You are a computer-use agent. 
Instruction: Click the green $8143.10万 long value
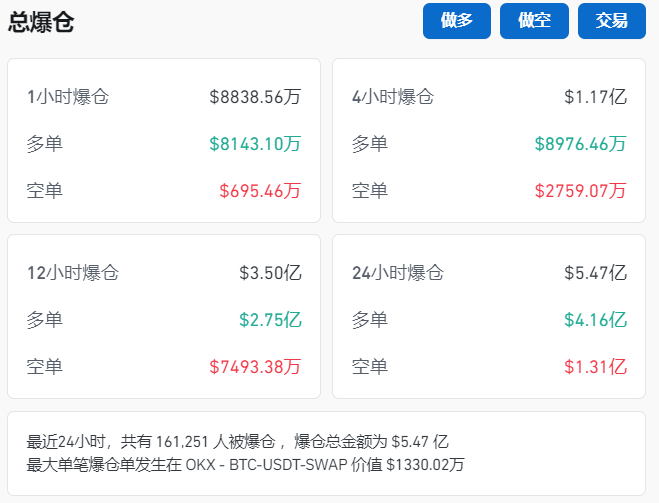tap(255, 144)
